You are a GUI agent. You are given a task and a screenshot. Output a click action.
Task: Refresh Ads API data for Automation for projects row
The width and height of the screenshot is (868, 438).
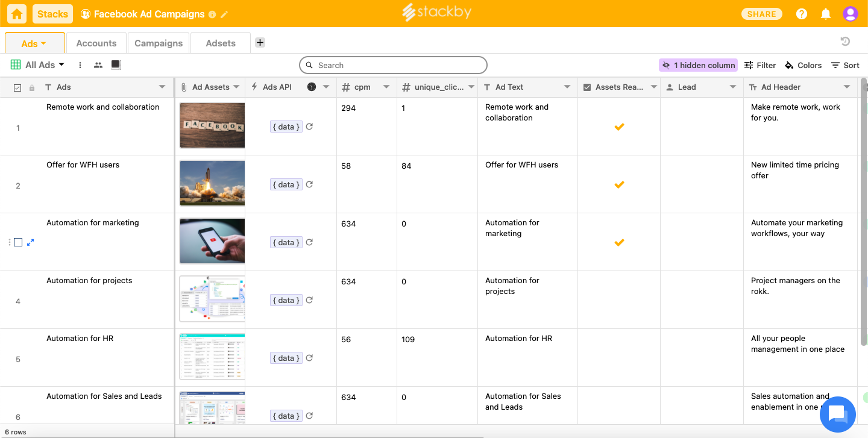tap(309, 300)
